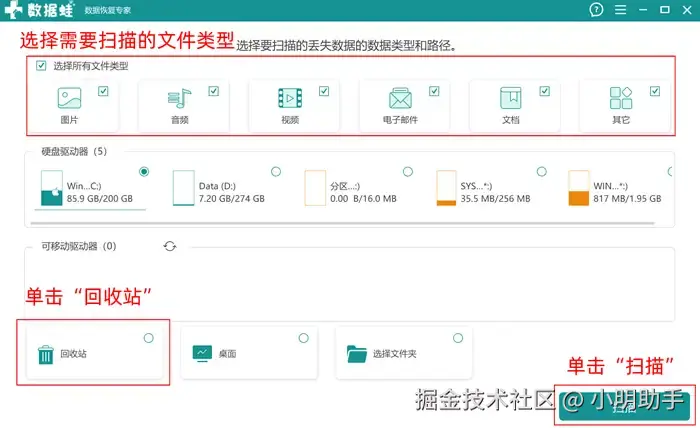Uncheck the 图片 file type checkbox

103,91
